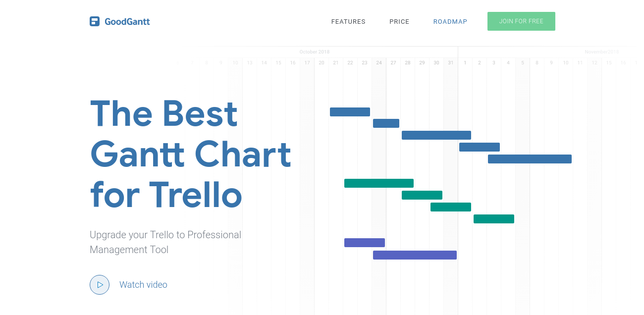Open the Price menu item
Viewport: 644px width, 315px height.
(399, 22)
